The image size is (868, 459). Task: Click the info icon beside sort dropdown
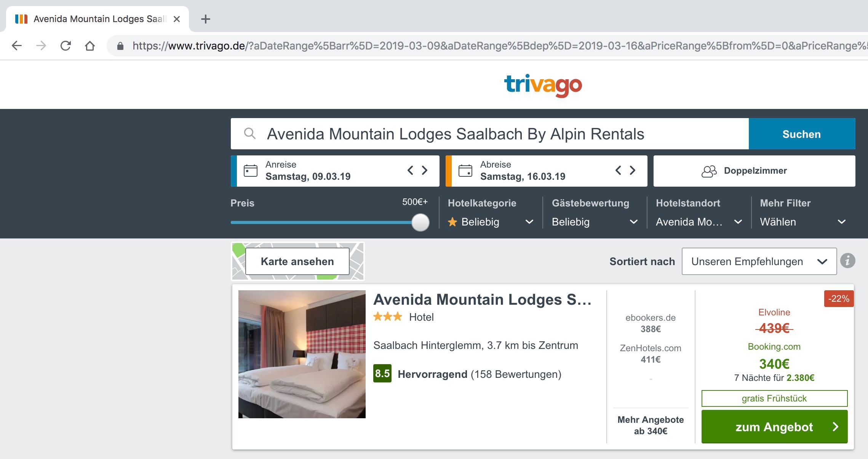[x=848, y=261]
